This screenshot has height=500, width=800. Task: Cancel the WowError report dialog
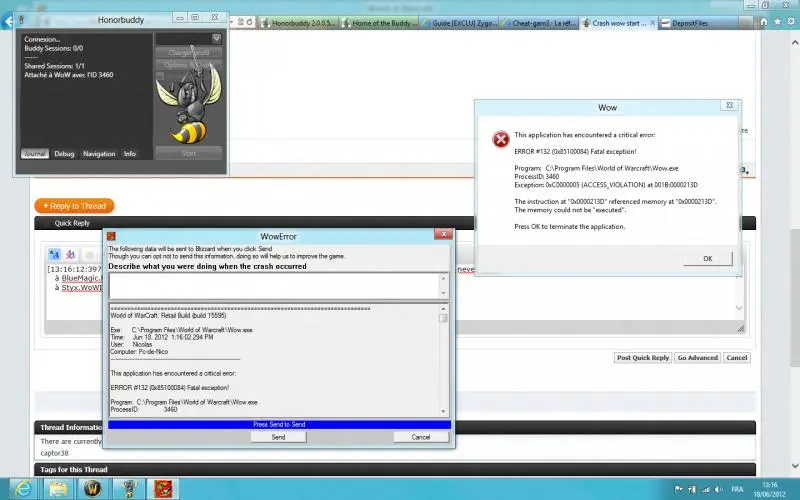tap(420, 437)
